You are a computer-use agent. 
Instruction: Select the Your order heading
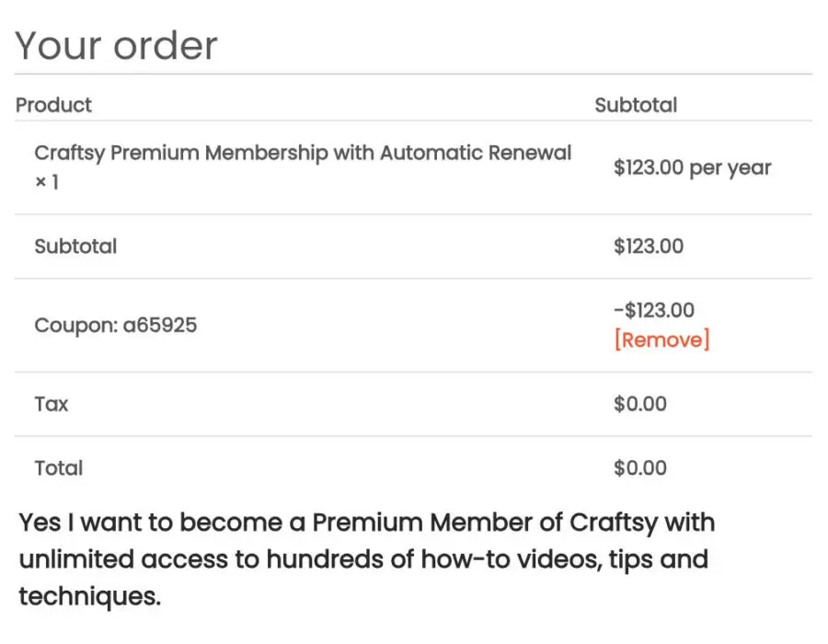[116, 46]
